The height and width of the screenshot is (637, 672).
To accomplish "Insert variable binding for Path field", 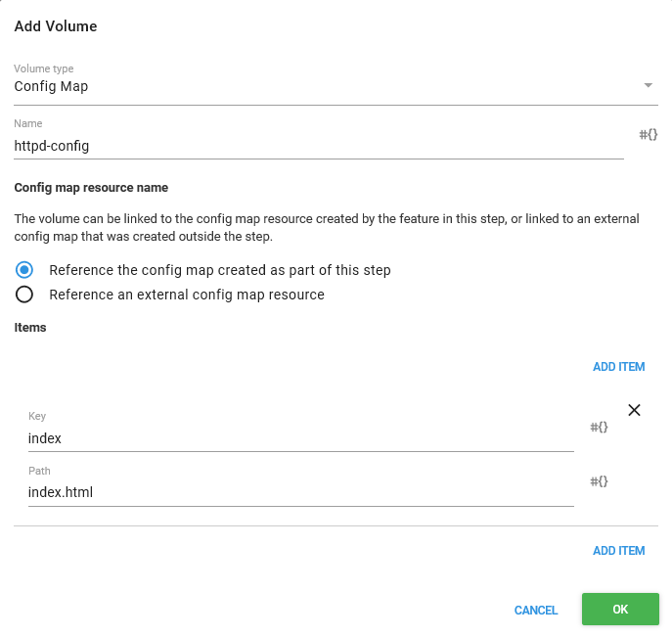I will (x=599, y=481).
